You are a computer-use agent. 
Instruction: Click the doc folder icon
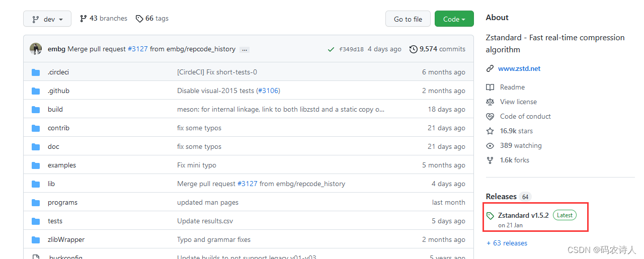(x=36, y=147)
